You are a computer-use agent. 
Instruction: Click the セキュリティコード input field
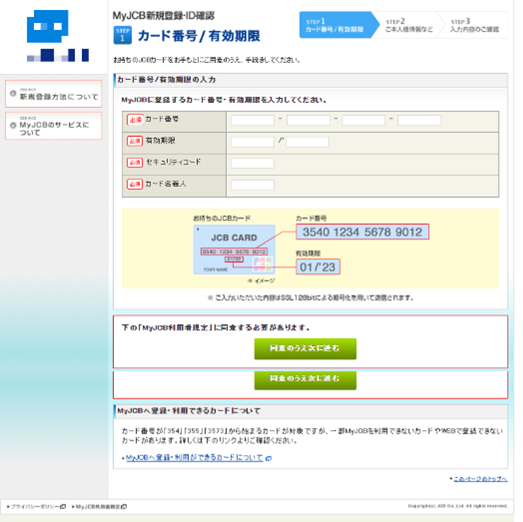coord(253,163)
